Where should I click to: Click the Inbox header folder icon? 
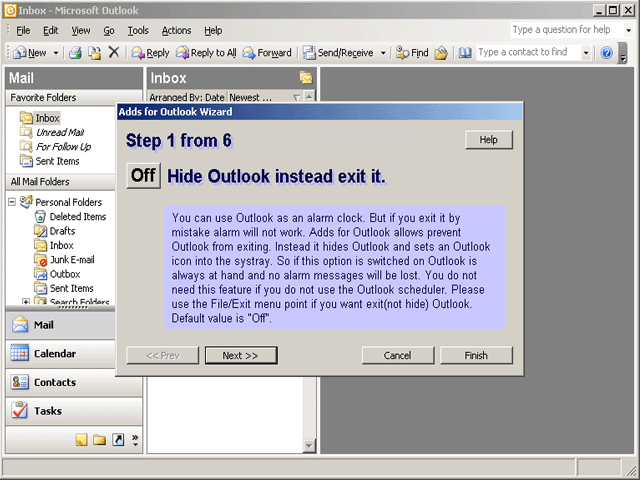[x=306, y=77]
